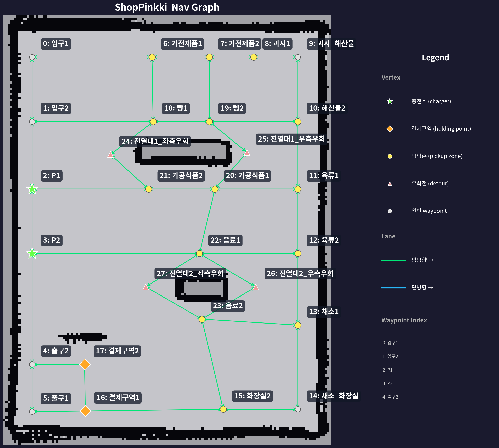Click the yellow pickup zone legend circle
Viewport: 499px width, 448px height.
click(x=390, y=156)
